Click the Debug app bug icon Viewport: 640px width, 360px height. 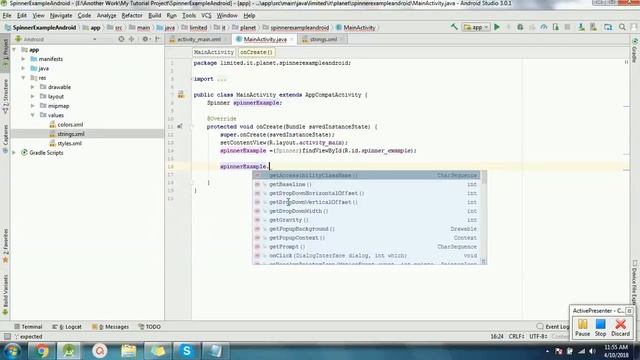520,27
